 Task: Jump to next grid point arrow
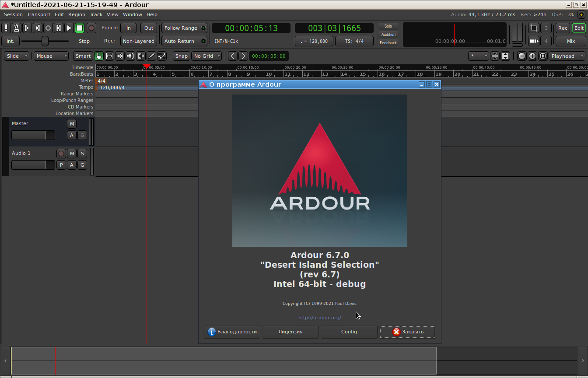243,56
